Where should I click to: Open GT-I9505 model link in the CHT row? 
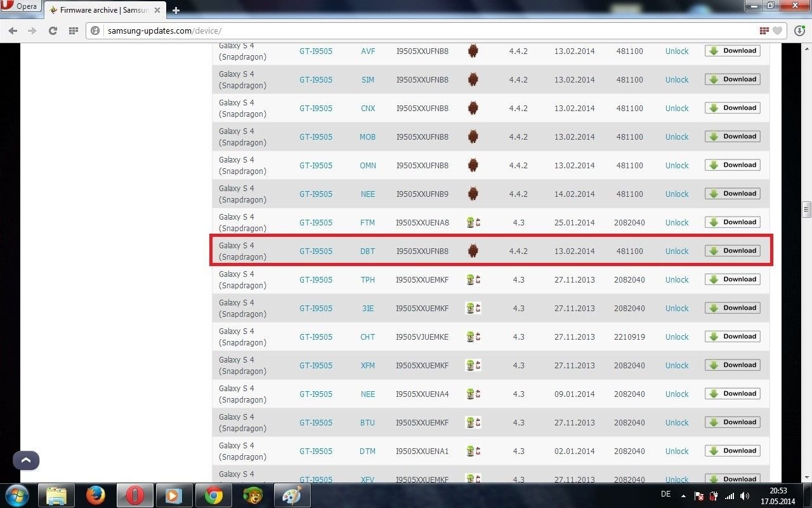tap(316, 337)
